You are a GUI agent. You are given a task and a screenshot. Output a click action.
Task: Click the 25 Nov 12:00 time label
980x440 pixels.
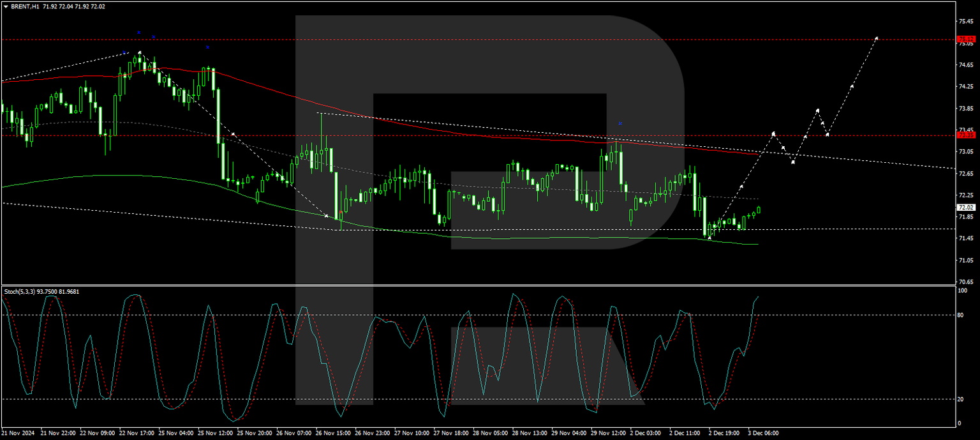click(215, 433)
